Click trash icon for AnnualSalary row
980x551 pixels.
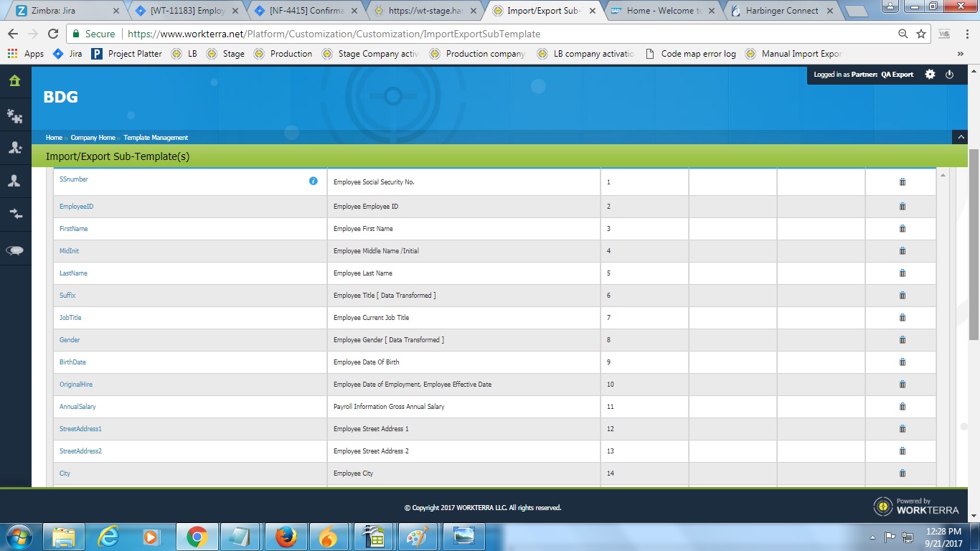pos(902,407)
